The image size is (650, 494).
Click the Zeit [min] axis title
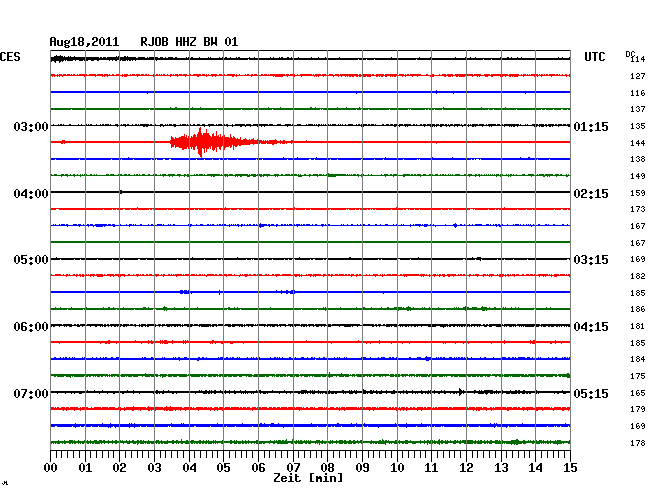pos(308,478)
